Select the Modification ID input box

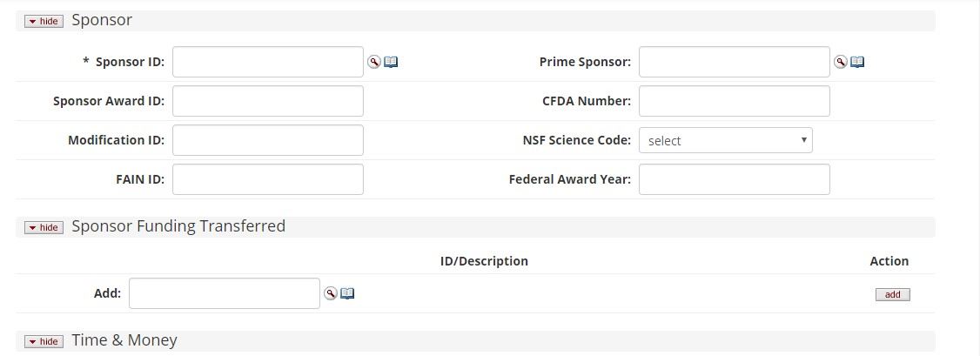click(x=268, y=140)
